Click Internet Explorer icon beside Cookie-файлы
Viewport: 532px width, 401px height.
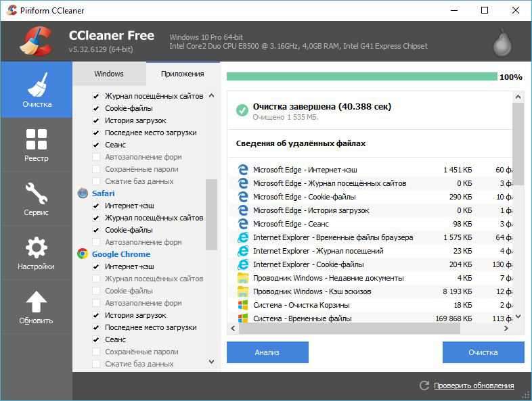pyautogui.click(x=243, y=264)
